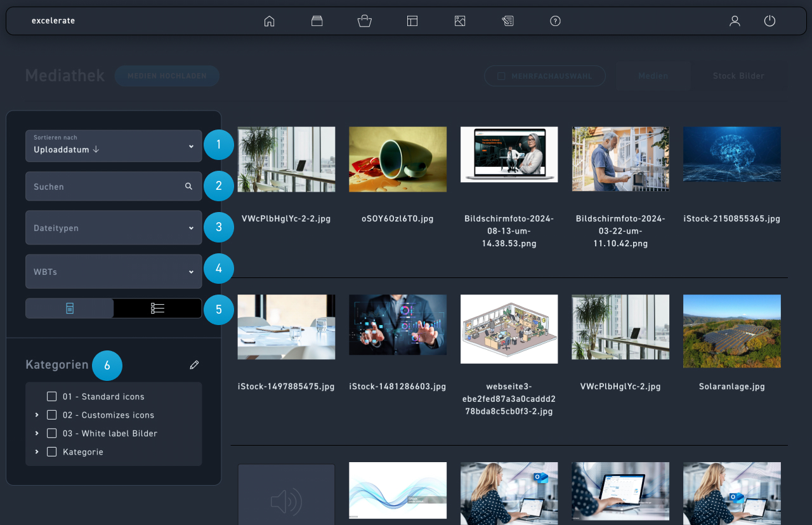Tick the 03 - White label Bilder checkbox

point(52,434)
